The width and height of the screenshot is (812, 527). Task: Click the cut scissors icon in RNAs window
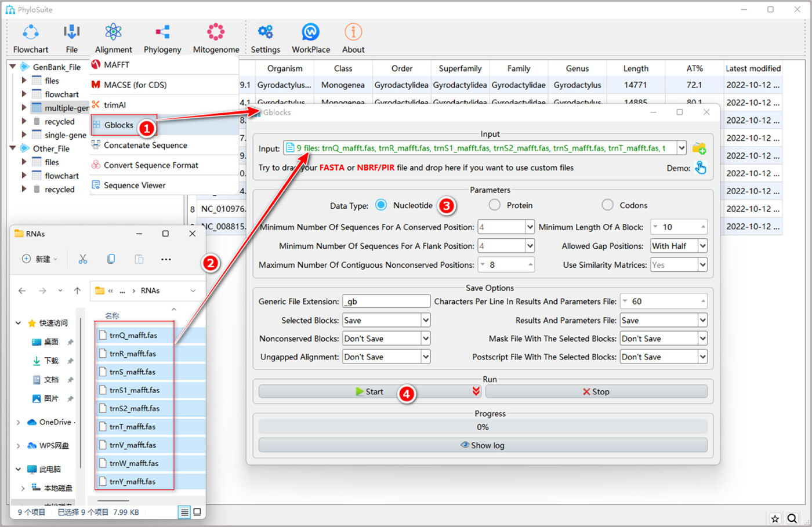(x=83, y=259)
